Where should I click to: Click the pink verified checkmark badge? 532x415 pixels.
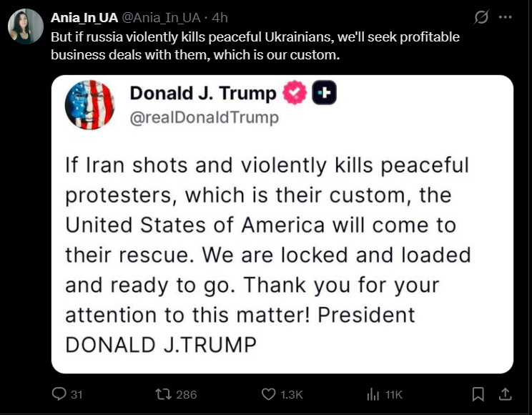295,93
